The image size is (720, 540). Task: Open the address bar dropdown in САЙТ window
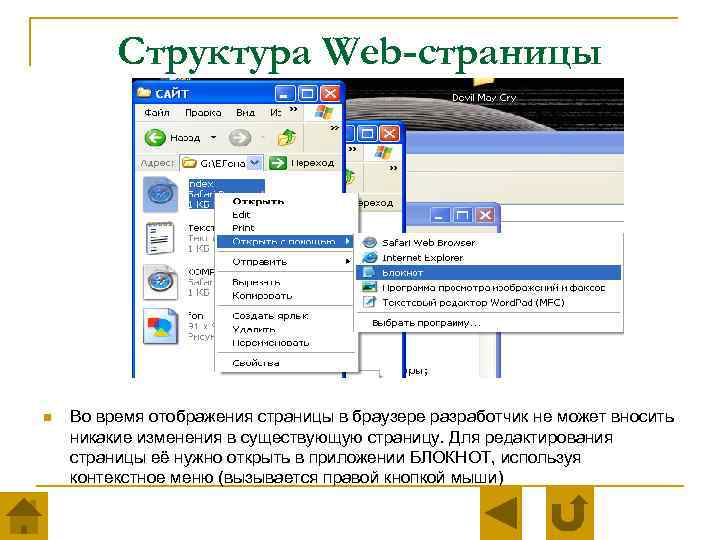(255, 163)
